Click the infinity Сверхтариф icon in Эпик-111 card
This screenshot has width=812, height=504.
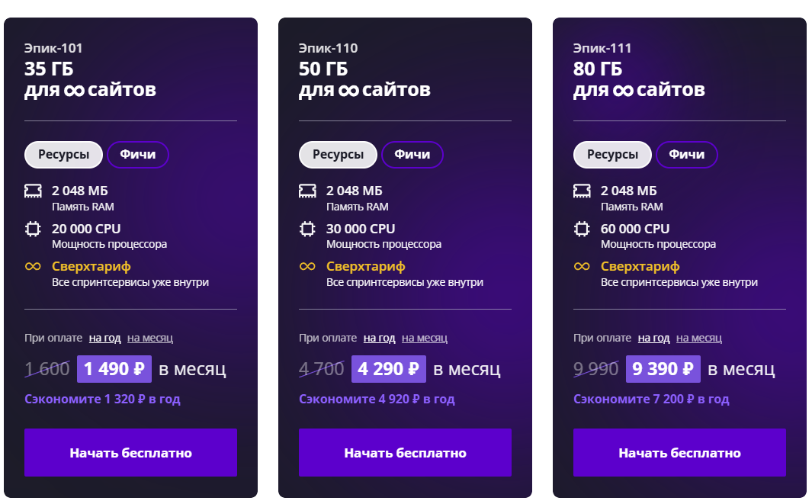[582, 267]
